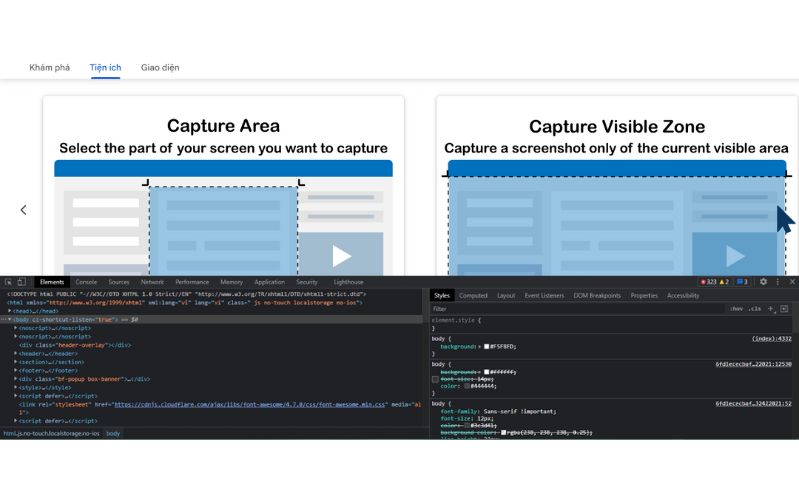Viewport: 799px width, 500px height.
Task: Toggle the device toolbar icon
Action: coord(21,282)
